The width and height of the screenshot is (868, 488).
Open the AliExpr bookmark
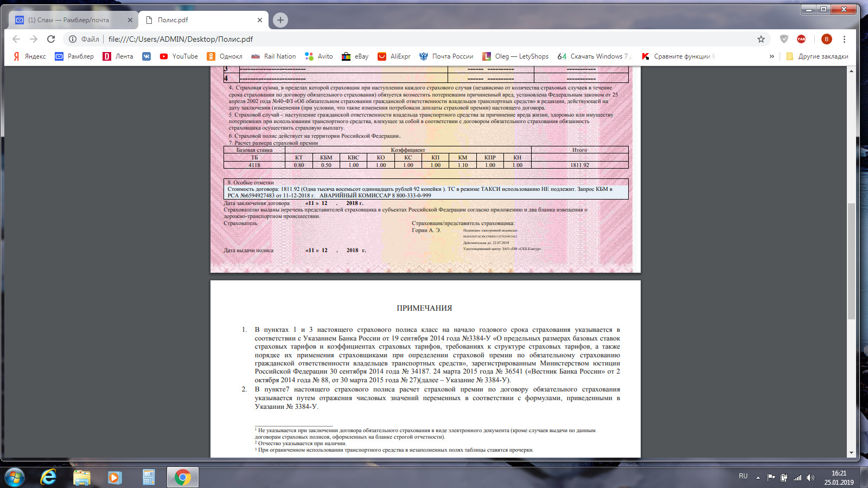pyautogui.click(x=394, y=56)
